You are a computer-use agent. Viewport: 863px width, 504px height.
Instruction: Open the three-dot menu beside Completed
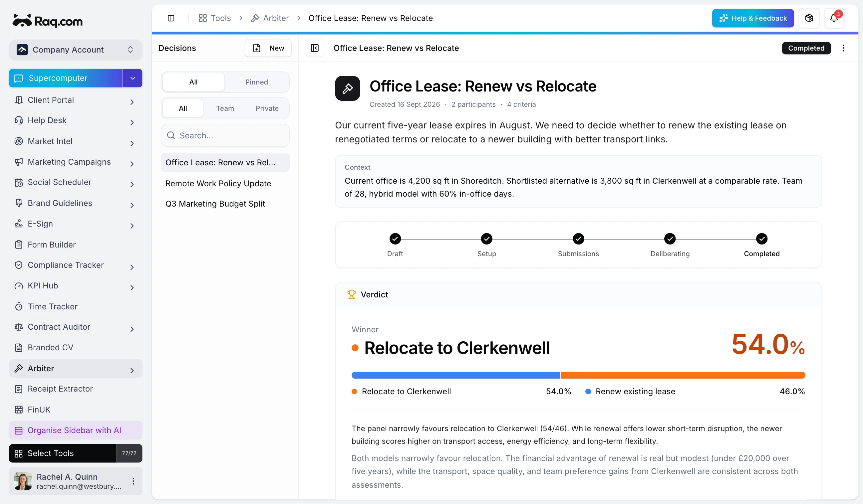click(843, 48)
